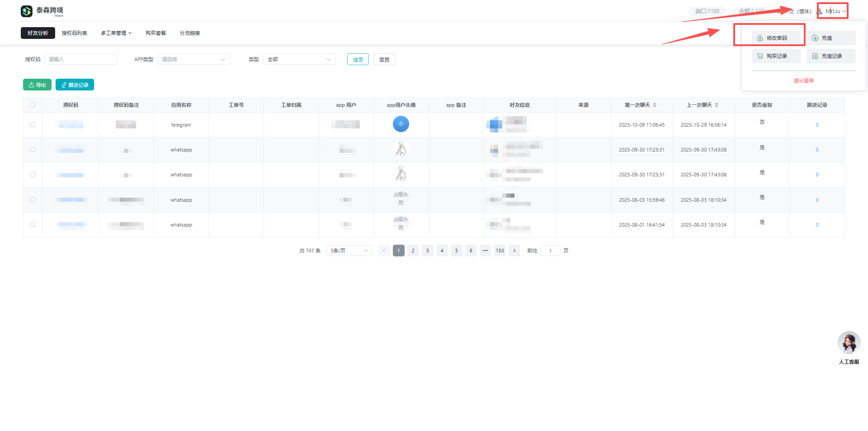Click 退出登录 logout link
This screenshot has height=431, width=868.
pyautogui.click(x=803, y=81)
